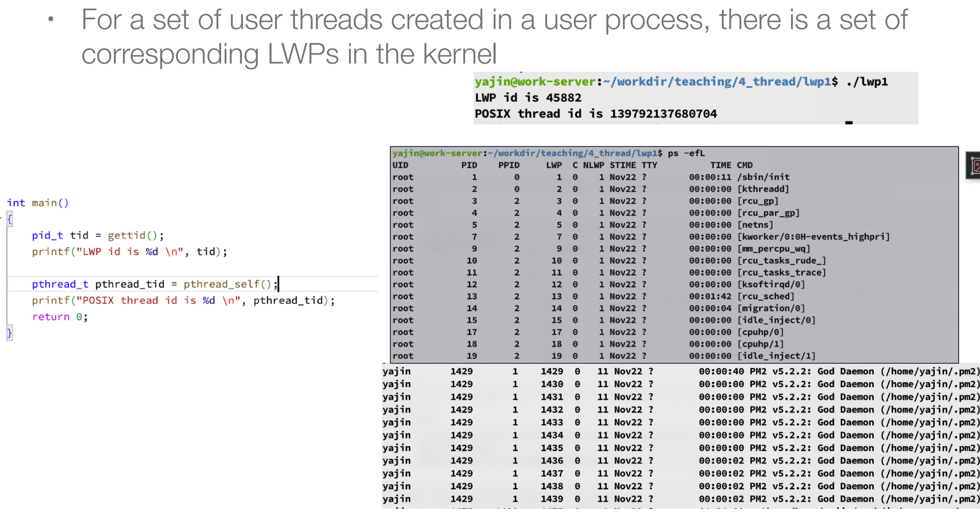Click LWP value '1437' in yajin rows

(x=552, y=474)
